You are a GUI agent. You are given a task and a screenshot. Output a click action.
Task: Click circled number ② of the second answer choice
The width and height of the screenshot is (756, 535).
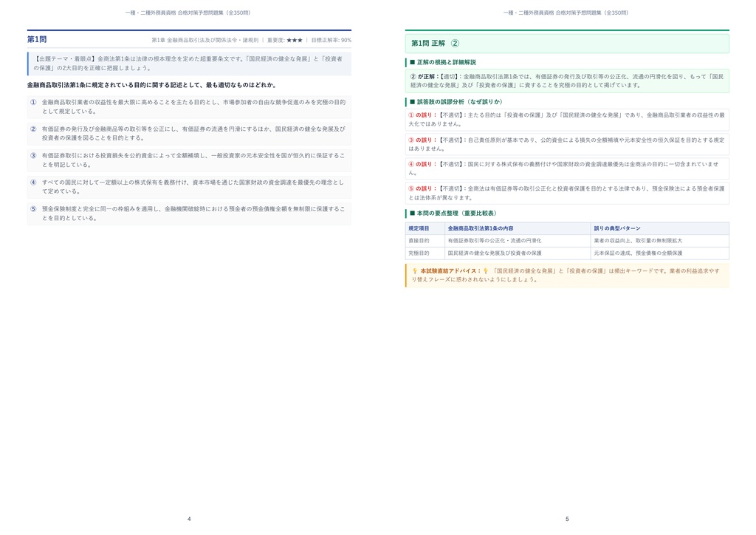click(33, 129)
